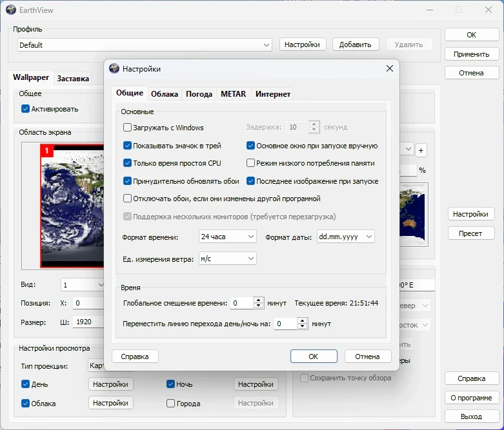The height and width of the screenshot is (430, 504).
Task: Open Настройки button beside Ночь
Action: tap(256, 384)
